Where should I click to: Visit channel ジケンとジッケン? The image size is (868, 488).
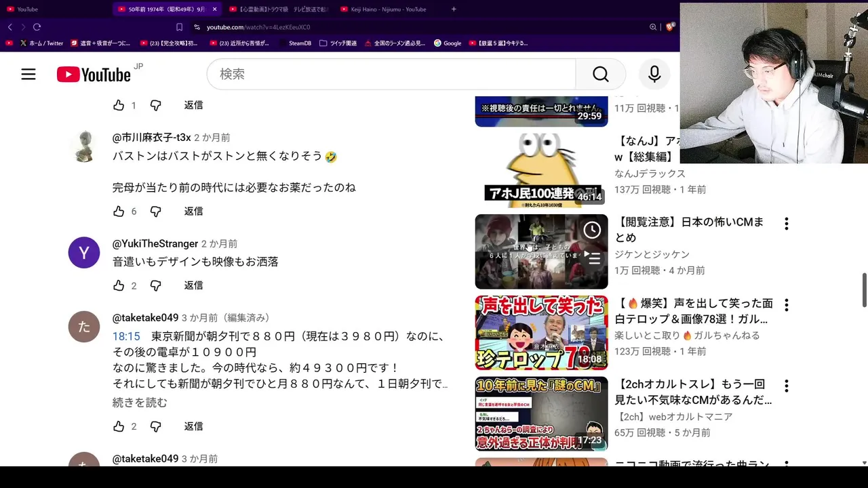coord(652,254)
